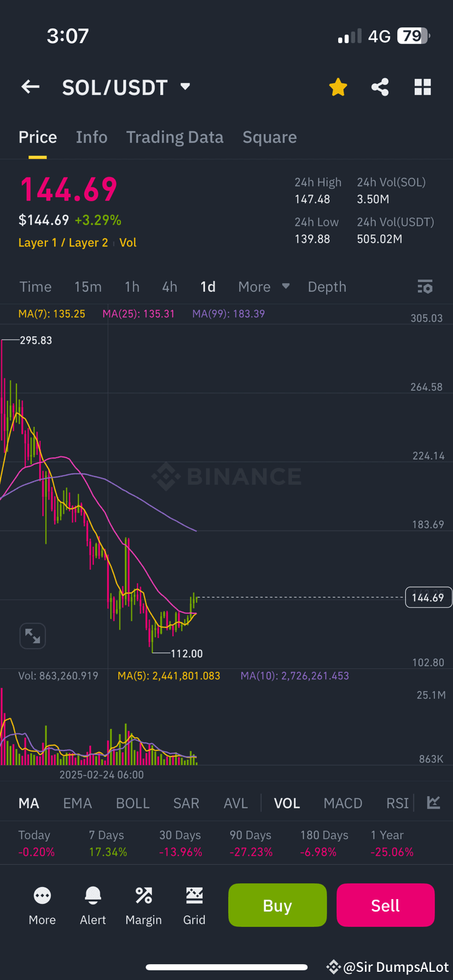Expand the More timeframe dropdown
This screenshot has height=980, width=453.
[264, 286]
